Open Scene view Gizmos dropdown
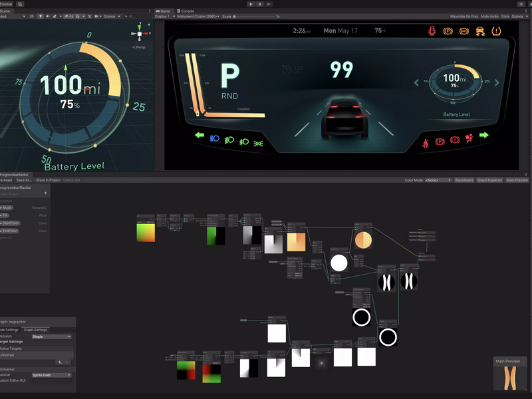 click(x=112, y=16)
